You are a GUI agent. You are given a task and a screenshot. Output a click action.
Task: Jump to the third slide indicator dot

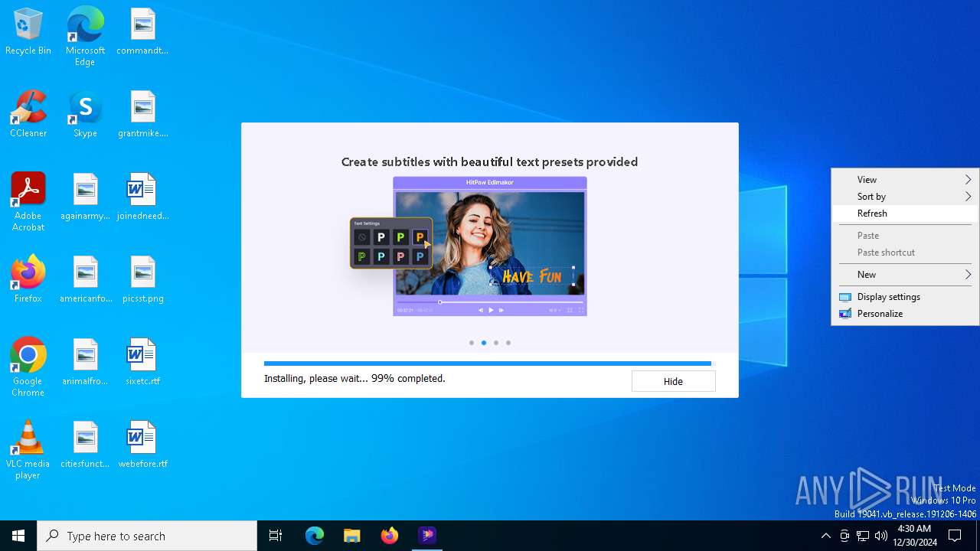[496, 343]
